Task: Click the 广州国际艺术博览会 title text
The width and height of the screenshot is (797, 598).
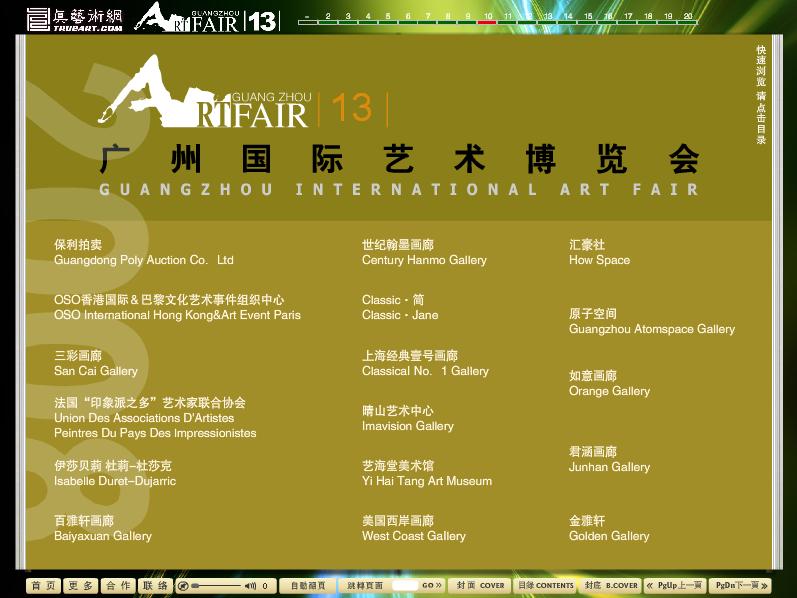Action: point(400,159)
